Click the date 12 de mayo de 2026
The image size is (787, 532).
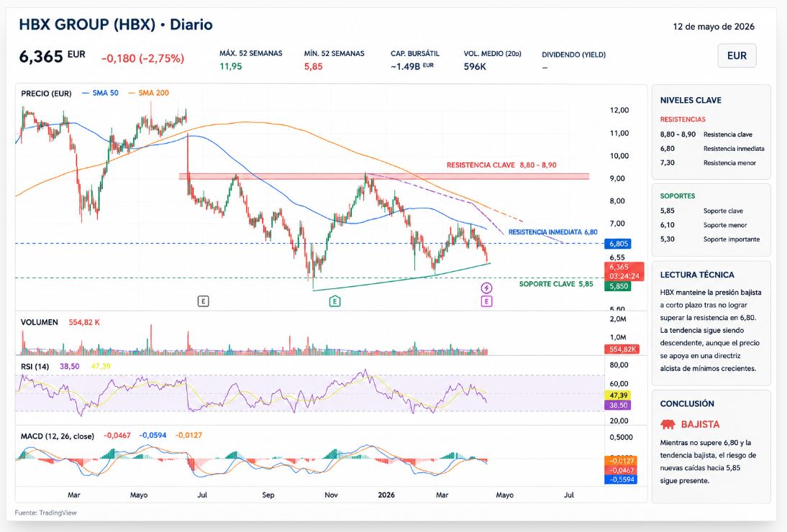714,27
